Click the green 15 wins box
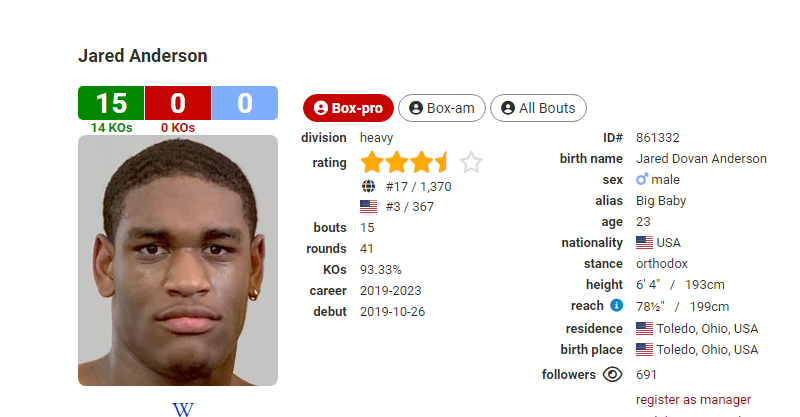Image resolution: width=800 pixels, height=417 pixels. 111,103
